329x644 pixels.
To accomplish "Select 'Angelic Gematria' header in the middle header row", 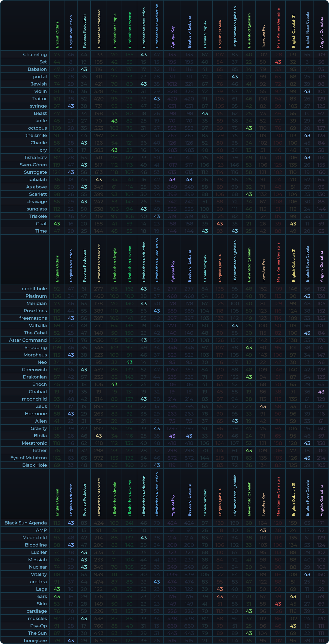I will pyautogui.click(x=321, y=266).
